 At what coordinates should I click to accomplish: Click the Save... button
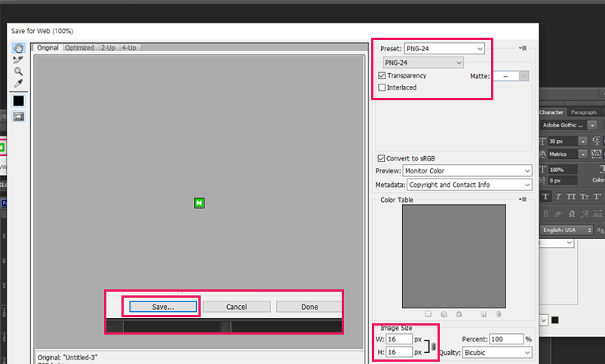(163, 307)
